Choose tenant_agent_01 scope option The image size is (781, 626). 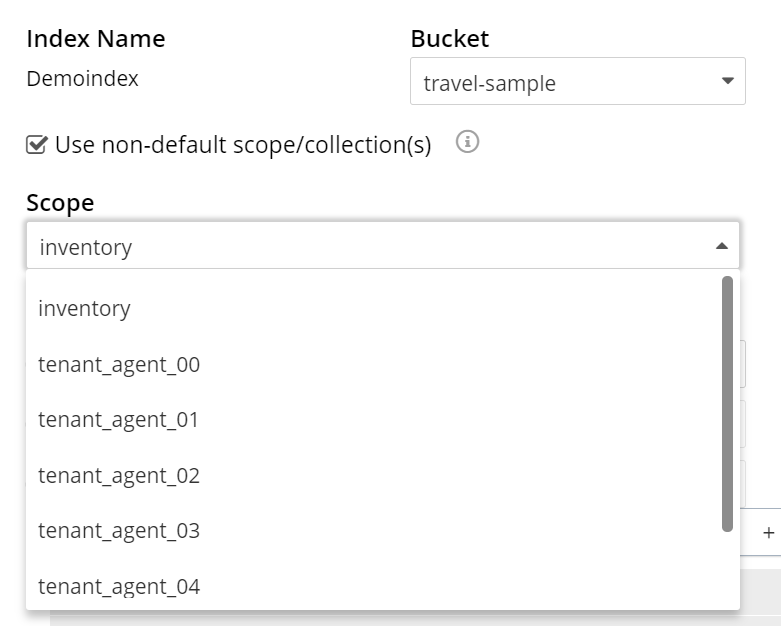(383, 419)
